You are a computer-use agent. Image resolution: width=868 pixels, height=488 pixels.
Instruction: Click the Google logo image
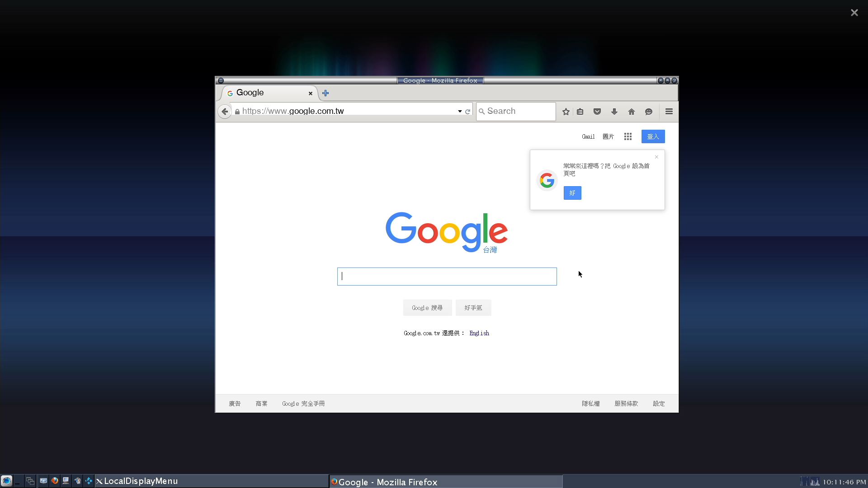(447, 232)
